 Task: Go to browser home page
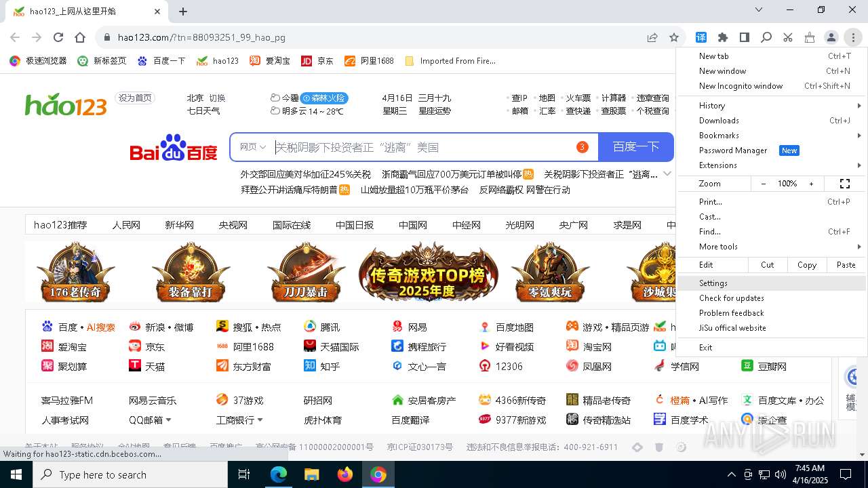point(80,37)
